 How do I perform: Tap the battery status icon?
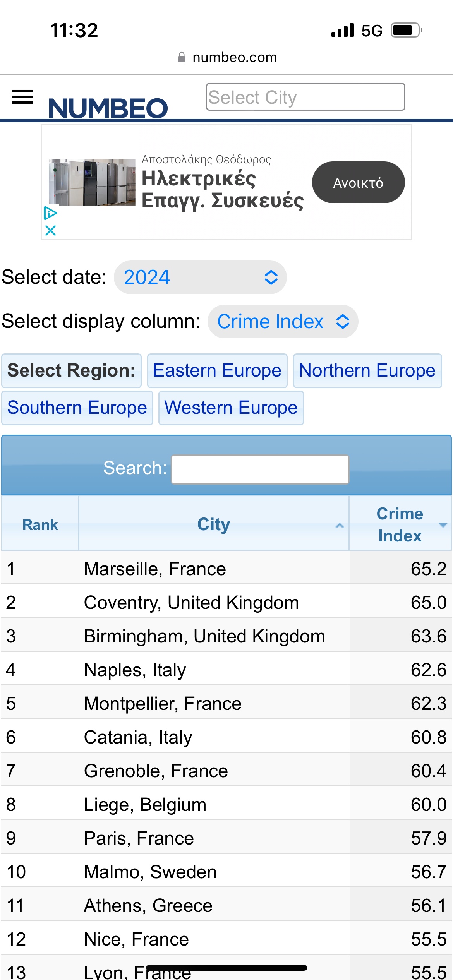click(406, 30)
